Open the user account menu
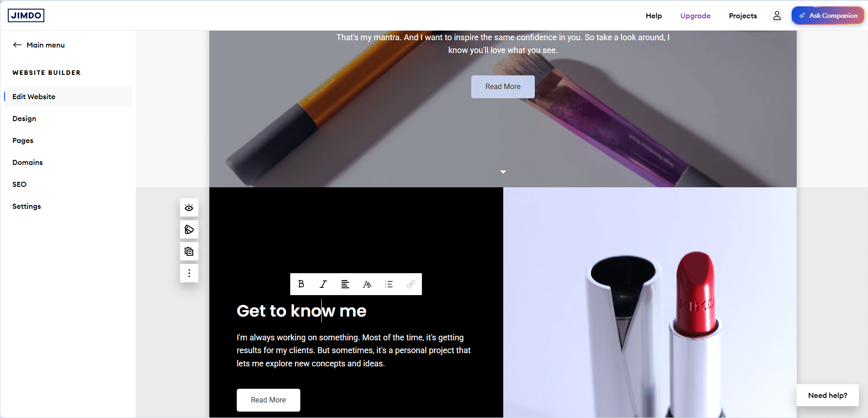This screenshot has height=418, width=868. [x=777, y=16]
